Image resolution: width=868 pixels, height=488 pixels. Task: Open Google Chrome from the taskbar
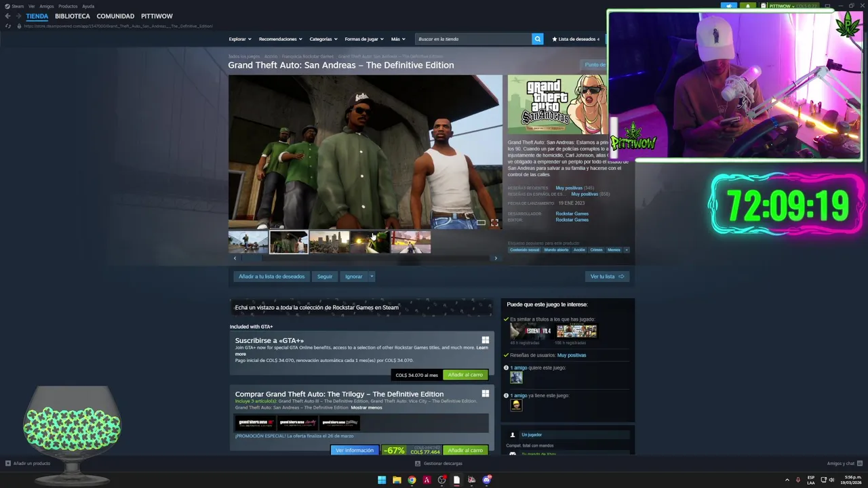(412, 480)
